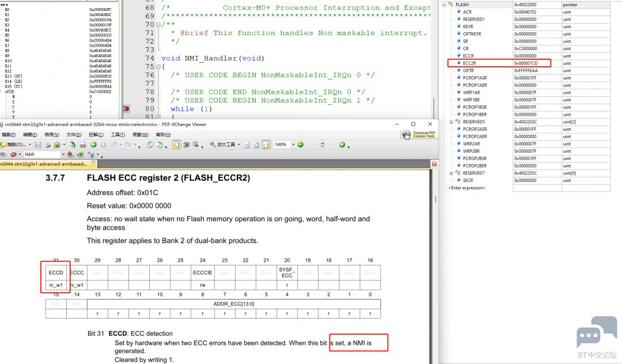Screen dimensions: 622x364
Task: Collapse the code fold at line 75
Action: click(157, 67)
